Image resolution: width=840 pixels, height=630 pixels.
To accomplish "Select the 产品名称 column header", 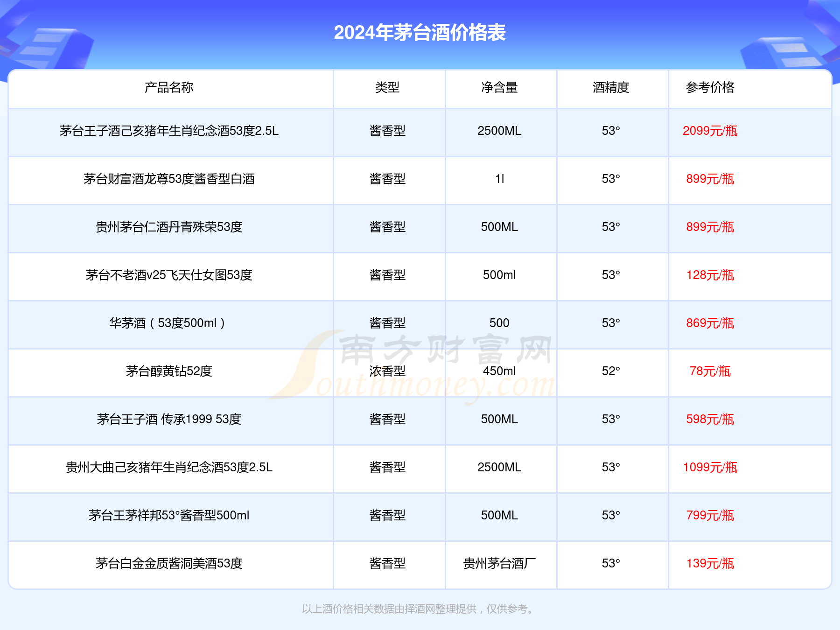I will click(169, 87).
